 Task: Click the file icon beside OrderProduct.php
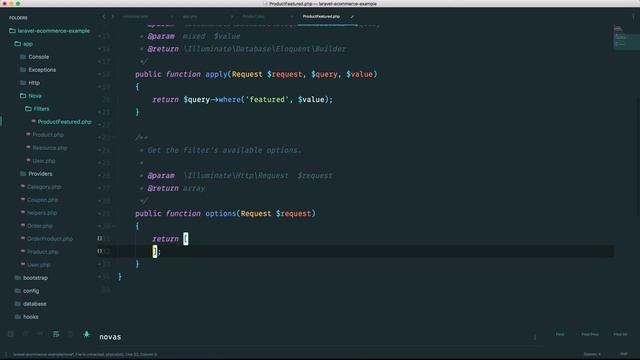[23, 238]
